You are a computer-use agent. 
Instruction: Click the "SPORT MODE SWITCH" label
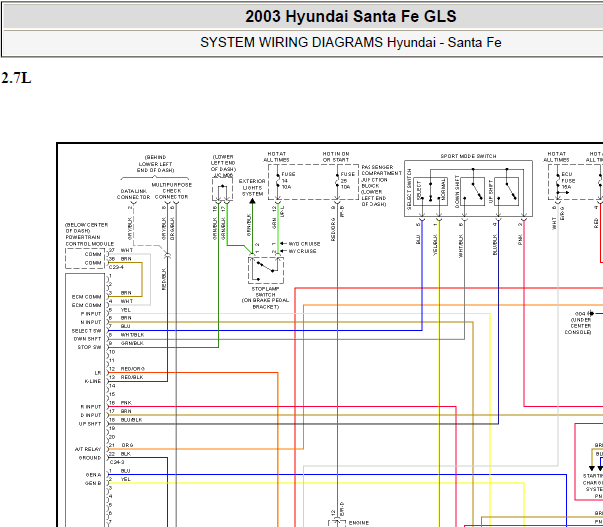[x=468, y=156]
